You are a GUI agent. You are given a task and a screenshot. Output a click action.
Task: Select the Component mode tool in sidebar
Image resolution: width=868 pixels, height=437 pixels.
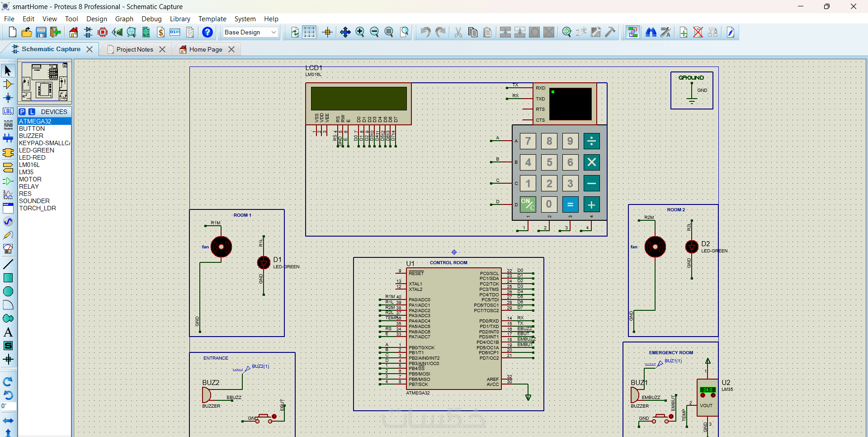click(x=8, y=84)
